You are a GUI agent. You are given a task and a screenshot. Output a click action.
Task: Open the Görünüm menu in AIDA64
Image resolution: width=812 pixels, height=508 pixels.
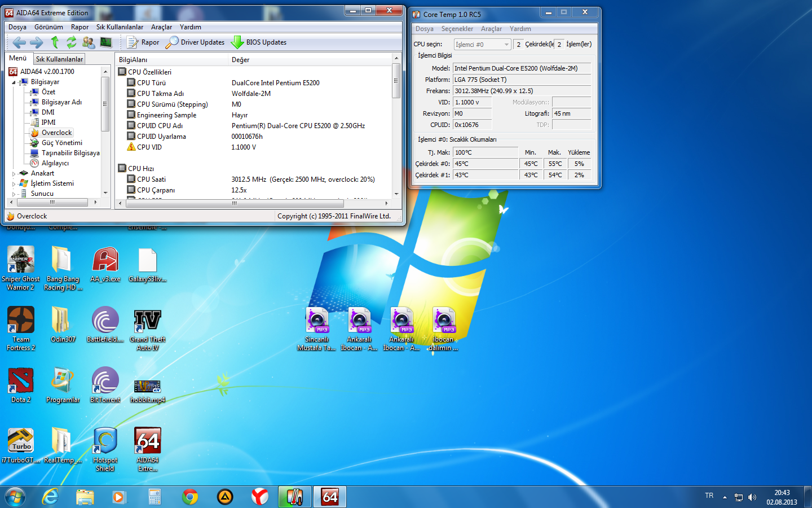[x=48, y=27]
